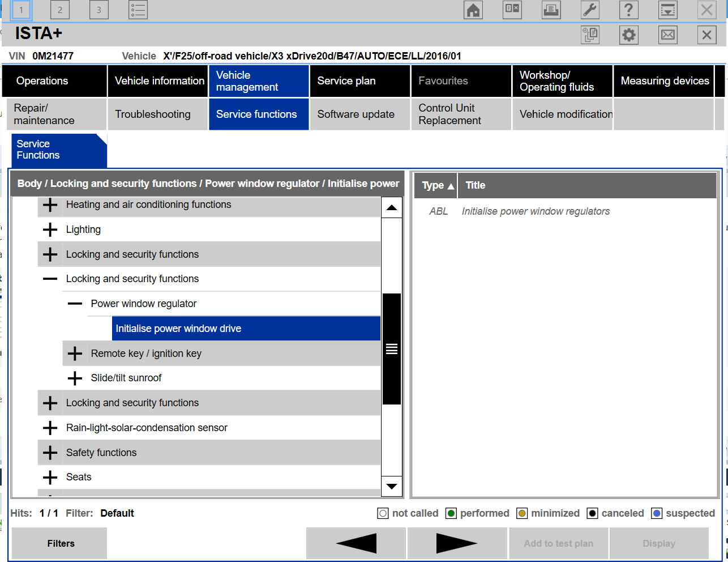
Task: Click the back left arrow button
Action: point(356,543)
